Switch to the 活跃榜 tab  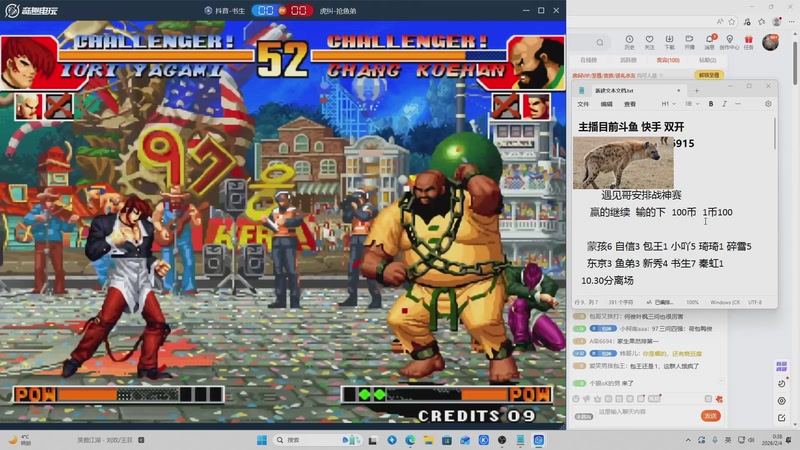628,60
